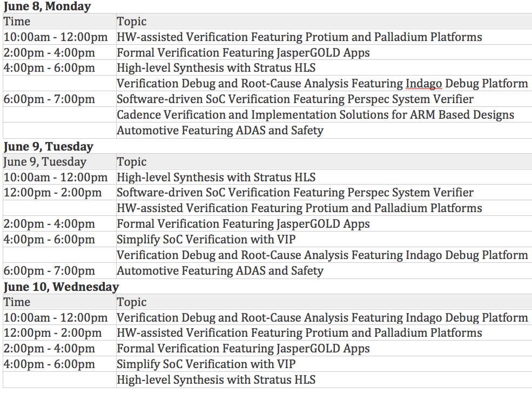
Task: Click Wednesday's 10:00am - 12:00pm time cell
Action: 56,318
